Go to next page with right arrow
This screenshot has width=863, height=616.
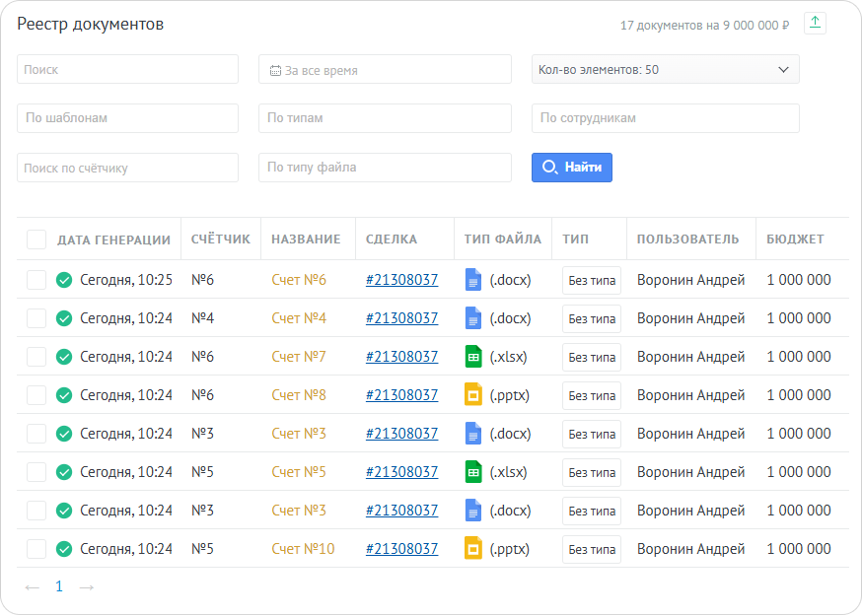pos(87,587)
